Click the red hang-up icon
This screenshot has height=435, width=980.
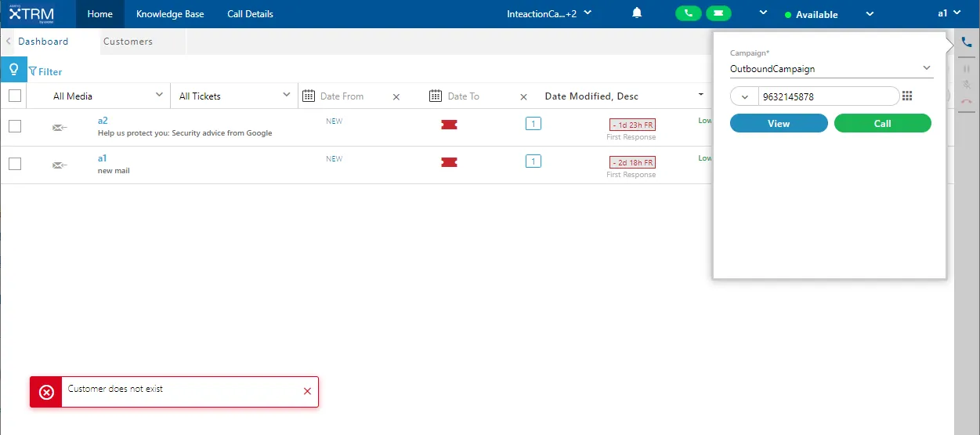[967, 101]
